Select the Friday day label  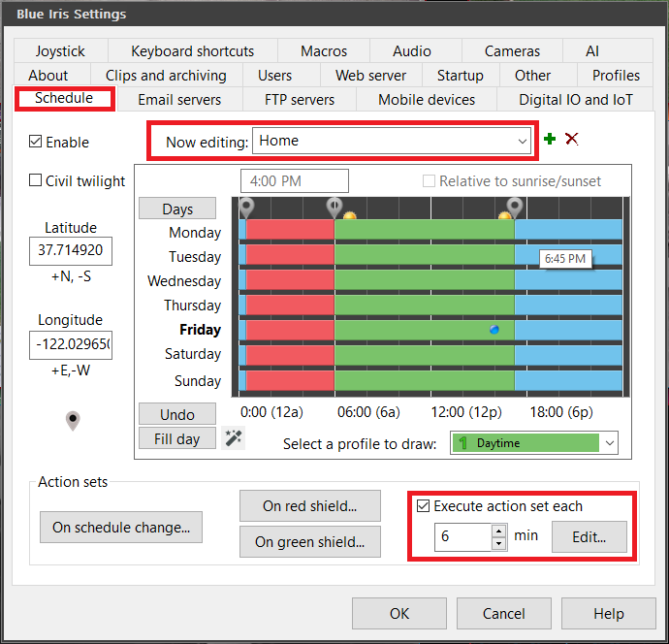point(200,330)
